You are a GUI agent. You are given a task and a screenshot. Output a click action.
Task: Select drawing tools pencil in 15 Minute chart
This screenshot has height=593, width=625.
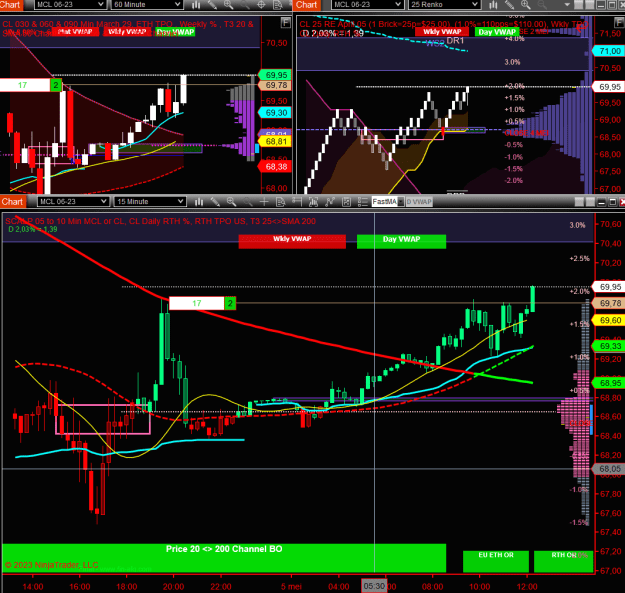coord(215,202)
